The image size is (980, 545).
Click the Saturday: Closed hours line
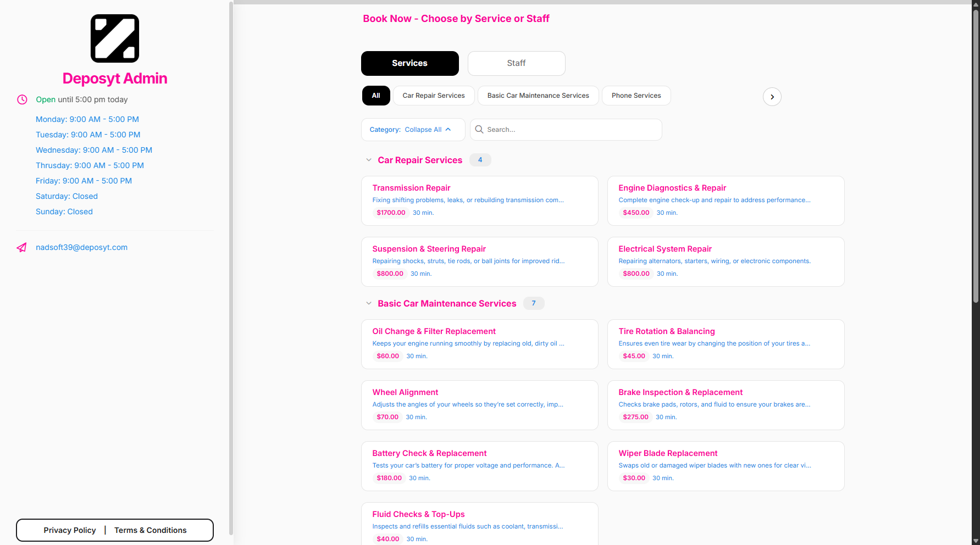(67, 196)
